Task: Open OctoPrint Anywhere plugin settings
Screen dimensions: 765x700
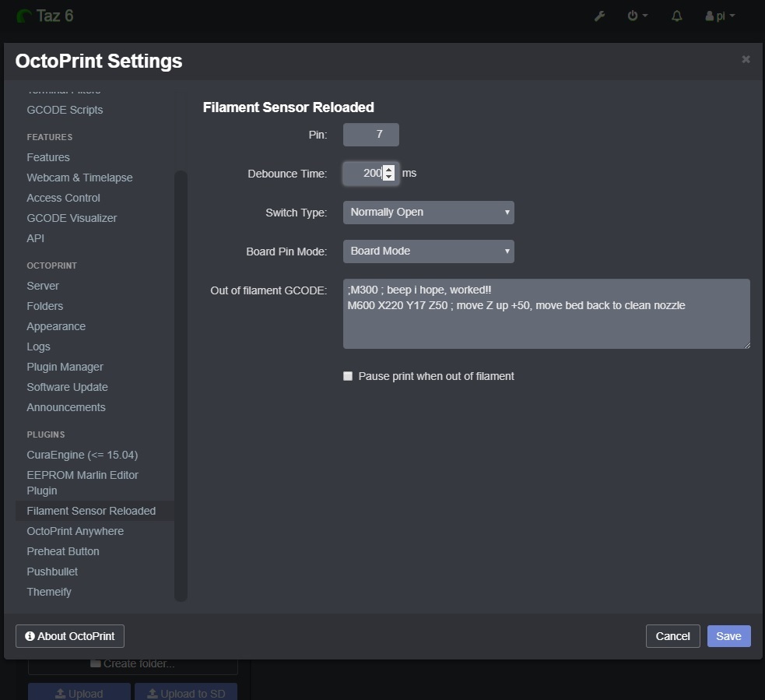Action: click(75, 531)
